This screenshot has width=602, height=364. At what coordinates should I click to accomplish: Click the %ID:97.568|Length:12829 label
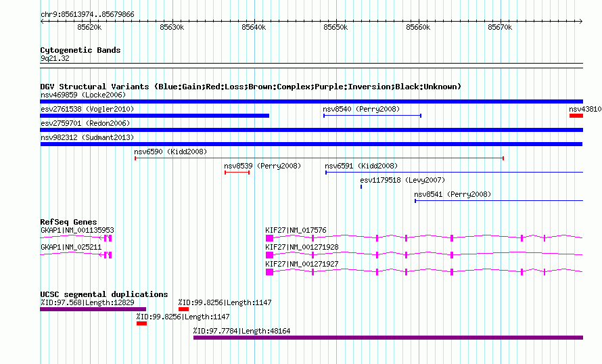click(x=87, y=302)
